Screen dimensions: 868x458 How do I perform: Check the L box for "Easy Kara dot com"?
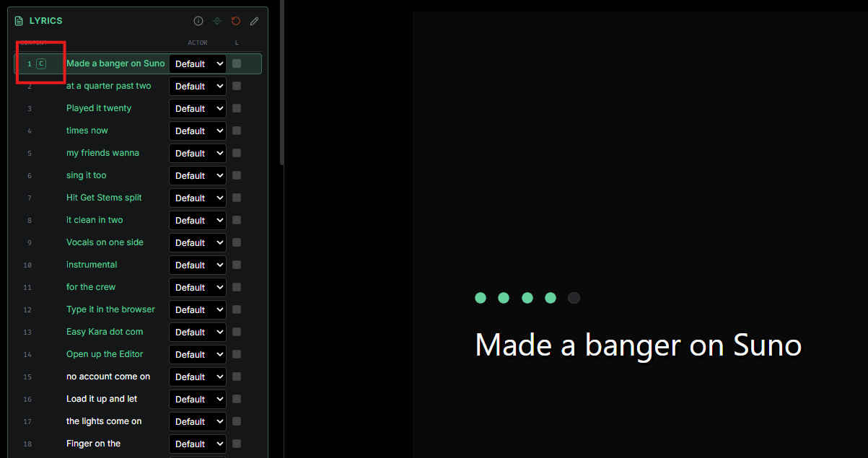point(237,332)
